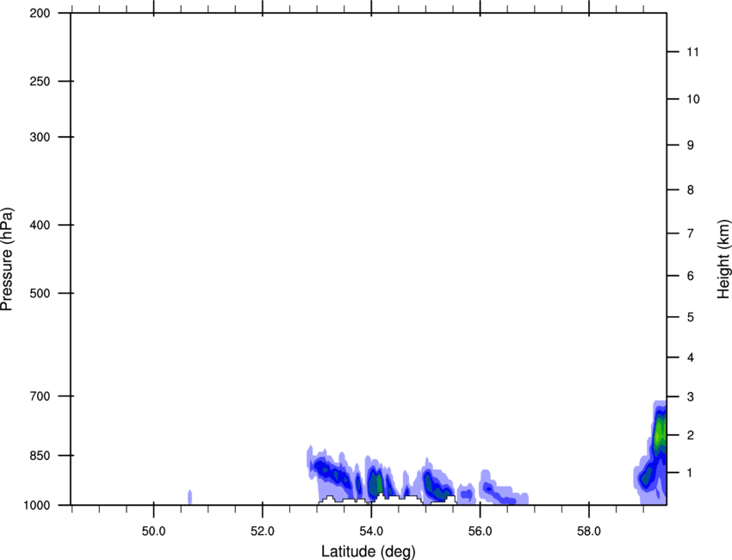The height and width of the screenshot is (560, 732).
Task: Select the small light-blue streak near 50.7 latitude
Action: 189,497
